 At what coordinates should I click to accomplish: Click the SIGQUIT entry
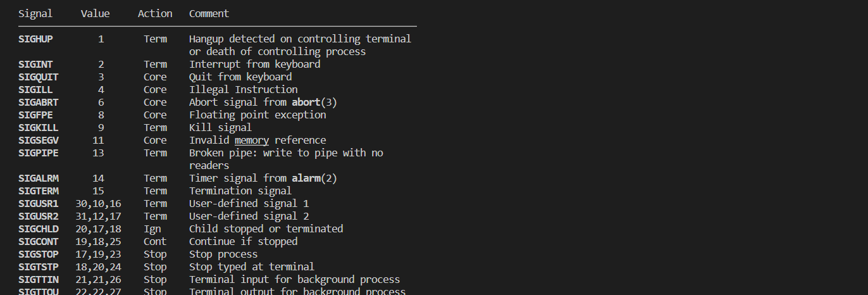[39, 77]
